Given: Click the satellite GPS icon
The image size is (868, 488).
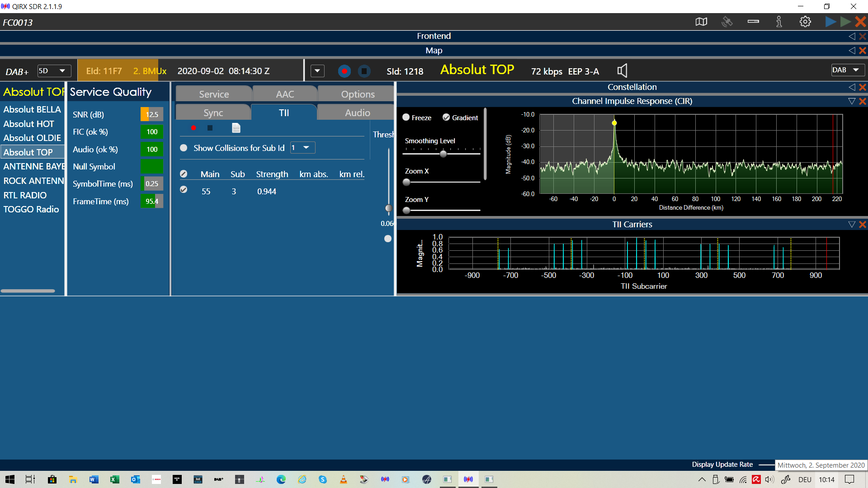Looking at the screenshot, I should click(x=727, y=22).
